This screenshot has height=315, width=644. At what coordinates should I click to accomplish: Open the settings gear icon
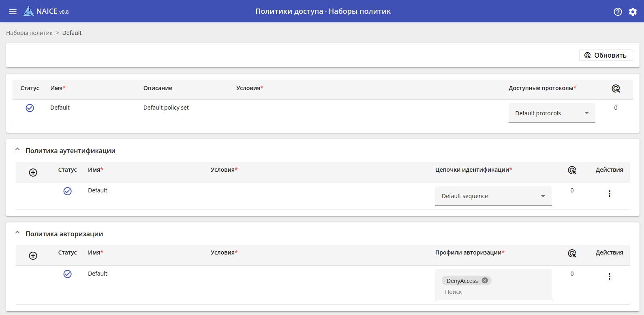click(x=633, y=12)
